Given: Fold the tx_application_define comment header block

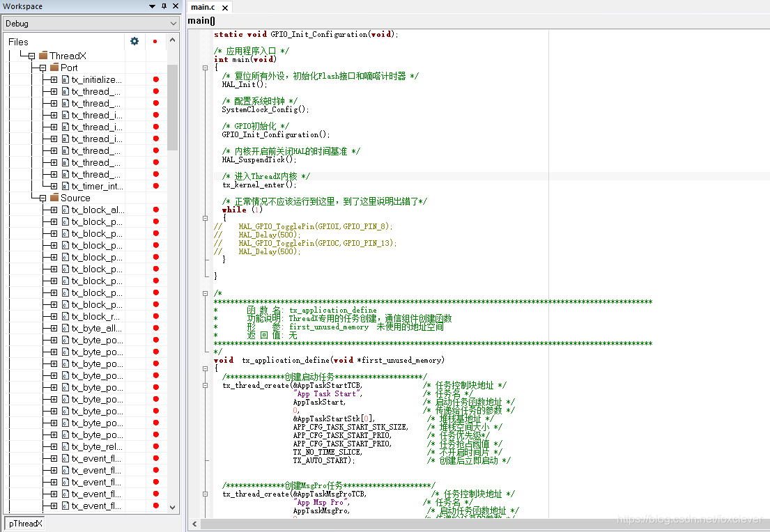Looking at the screenshot, I should click(206, 293).
